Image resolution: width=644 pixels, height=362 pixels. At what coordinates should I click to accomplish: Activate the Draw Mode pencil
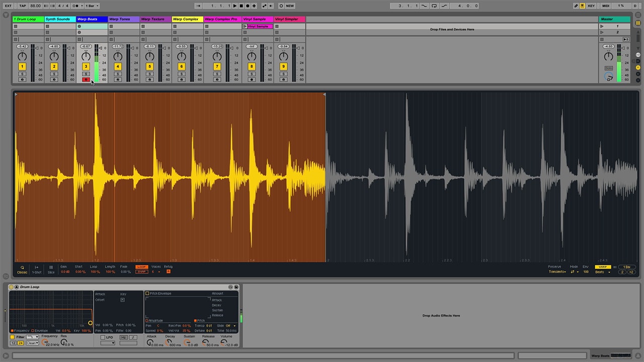pyautogui.click(x=575, y=6)
